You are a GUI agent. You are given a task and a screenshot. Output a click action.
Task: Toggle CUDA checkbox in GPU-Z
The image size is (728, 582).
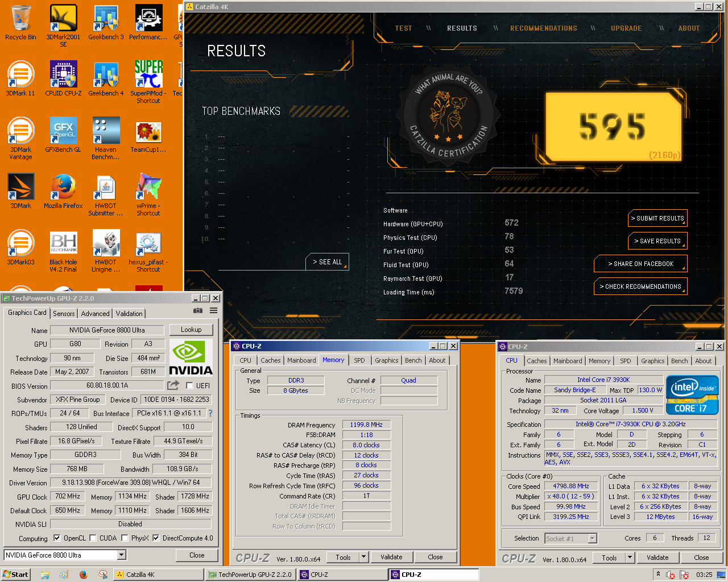point(93,538)
